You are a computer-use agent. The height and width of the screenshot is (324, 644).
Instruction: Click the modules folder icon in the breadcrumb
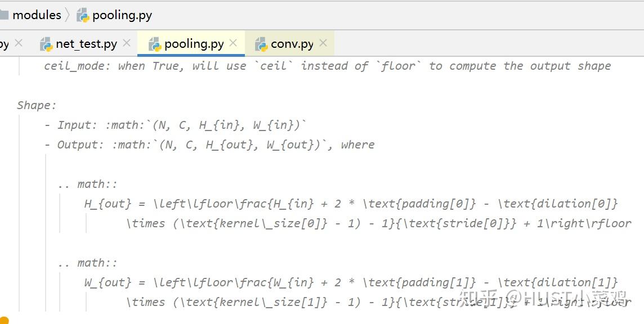3,15
